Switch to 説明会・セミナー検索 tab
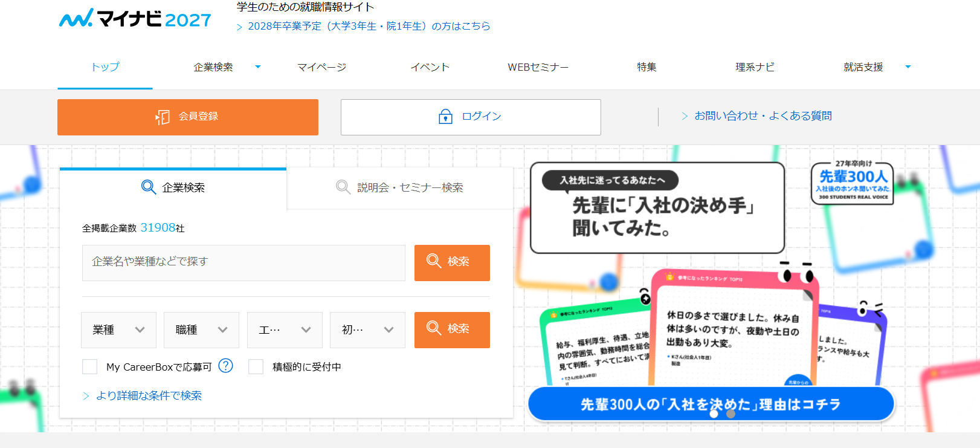 (x=399, y=187)
